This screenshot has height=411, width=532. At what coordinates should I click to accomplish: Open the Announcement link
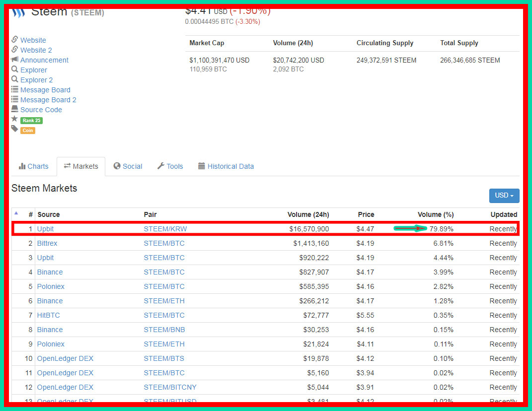tap(44, 60)
